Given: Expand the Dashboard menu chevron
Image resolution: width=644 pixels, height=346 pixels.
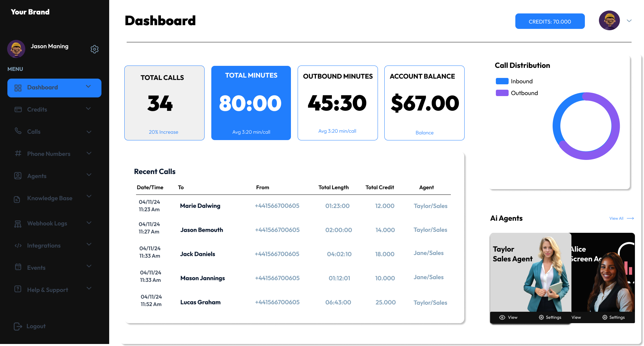Looking at the screenshot, I should [x=88, y=86].
